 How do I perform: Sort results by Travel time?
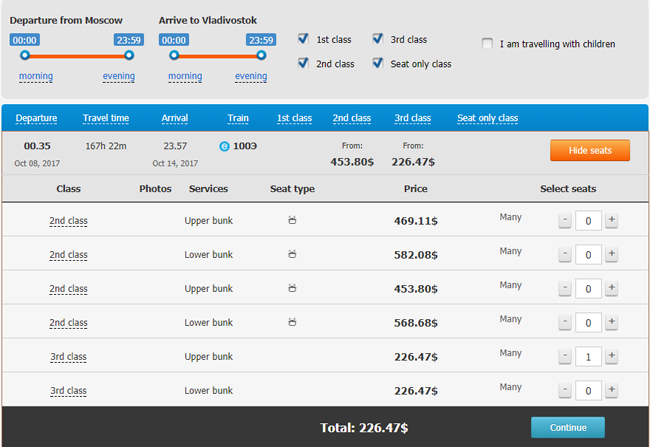106,118
